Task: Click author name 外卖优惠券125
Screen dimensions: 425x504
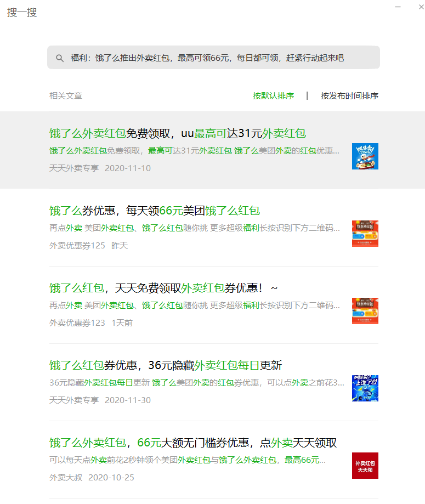Action: pos(77,246)
